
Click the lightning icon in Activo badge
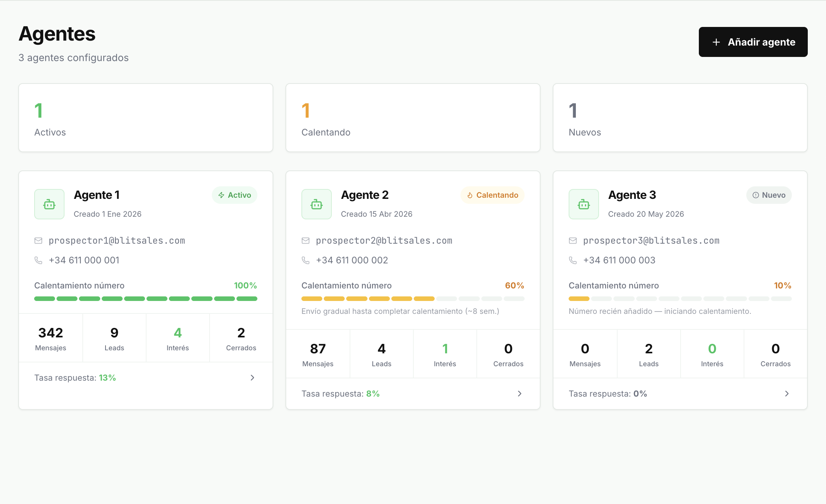[221, 195]
